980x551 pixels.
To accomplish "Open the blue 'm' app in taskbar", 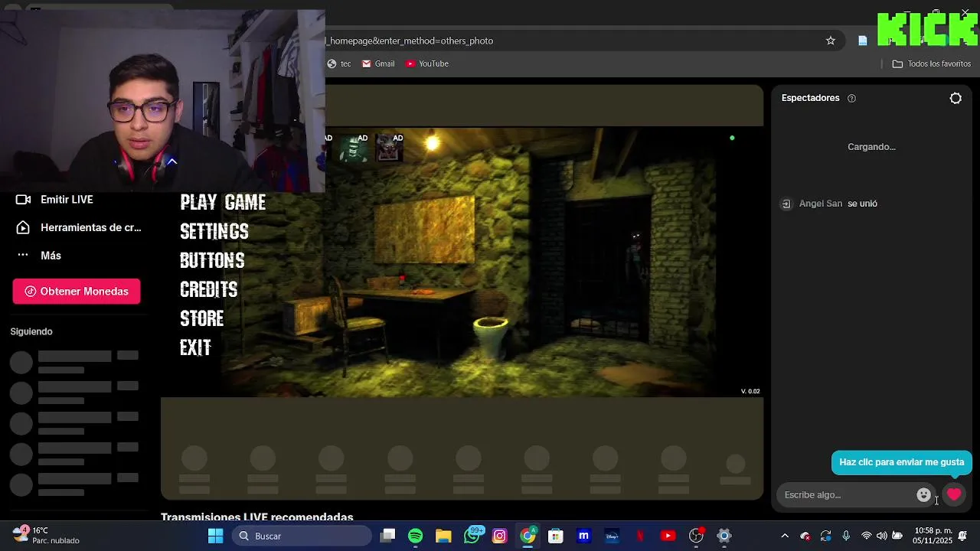I will tap(584, 536).
